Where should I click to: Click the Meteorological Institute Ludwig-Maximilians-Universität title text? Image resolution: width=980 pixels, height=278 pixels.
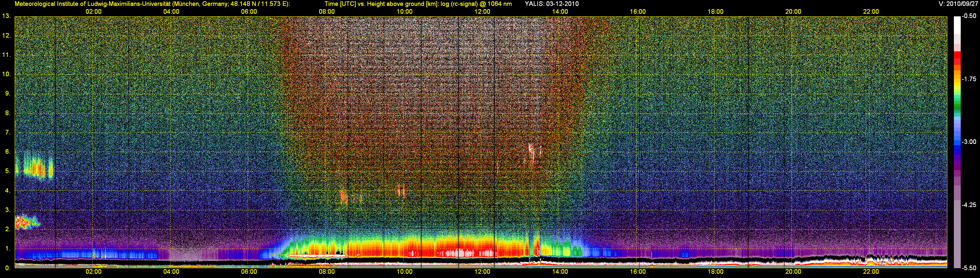(152, 4)
